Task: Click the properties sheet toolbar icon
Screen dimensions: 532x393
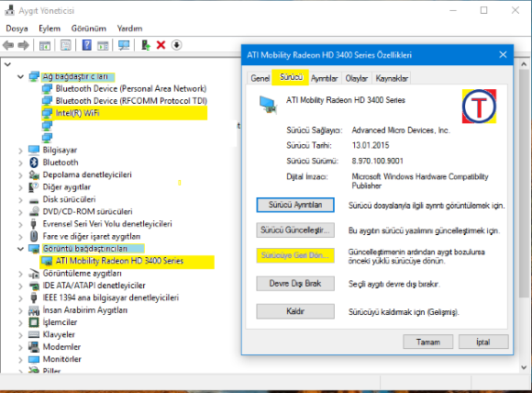Action: (66, 45)
